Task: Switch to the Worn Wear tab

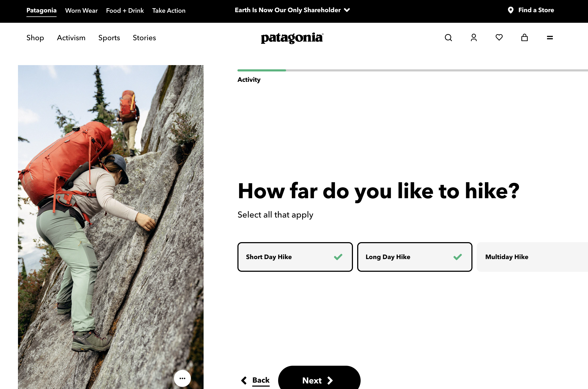Action: click(x=81, y=11)
